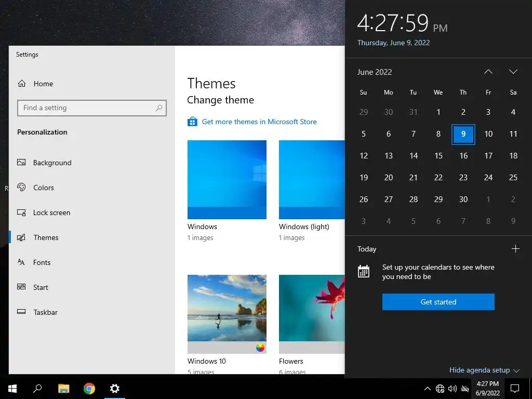Add a new event with plus icon
Screen dimensions: 532x399
(515, 249)
